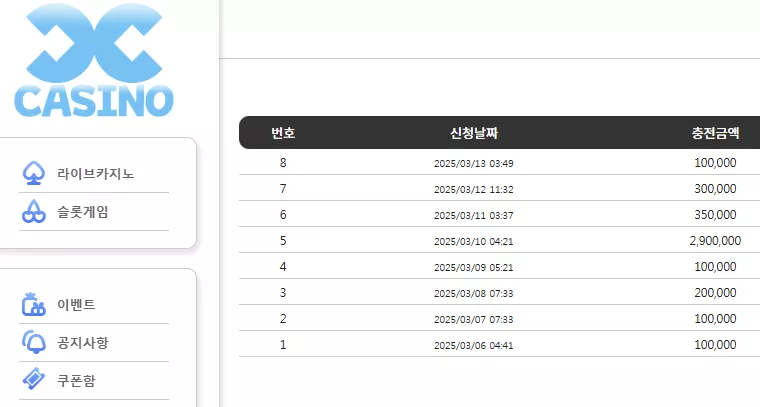This screenshot has width=760, height=407.
Task: Click the gift box icon for 이벤트
Action: click(x=33, y=304)
